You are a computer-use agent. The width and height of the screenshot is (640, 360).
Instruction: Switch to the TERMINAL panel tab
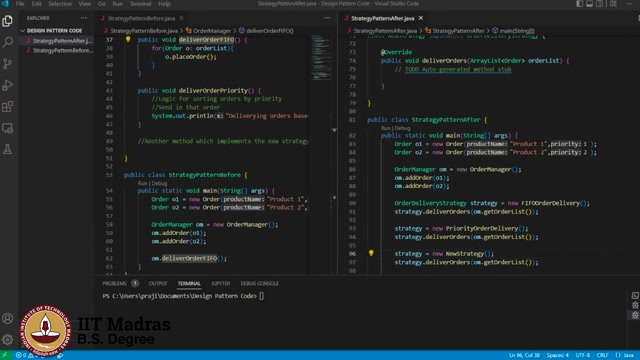coord(189,283)
